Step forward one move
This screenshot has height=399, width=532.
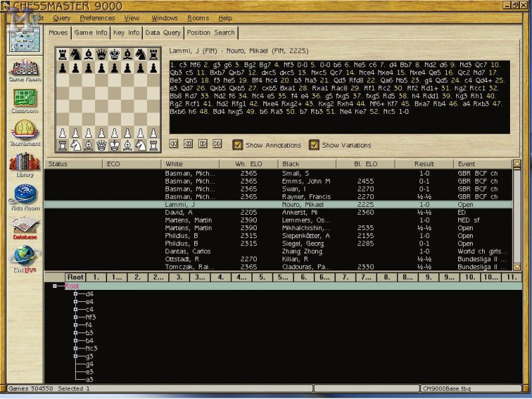click(202, 144)
